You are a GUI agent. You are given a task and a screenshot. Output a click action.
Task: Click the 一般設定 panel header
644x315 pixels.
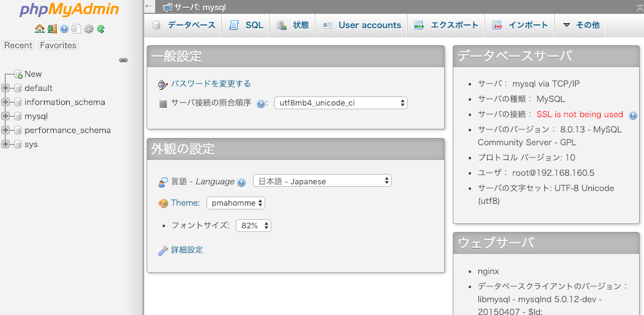296,57
